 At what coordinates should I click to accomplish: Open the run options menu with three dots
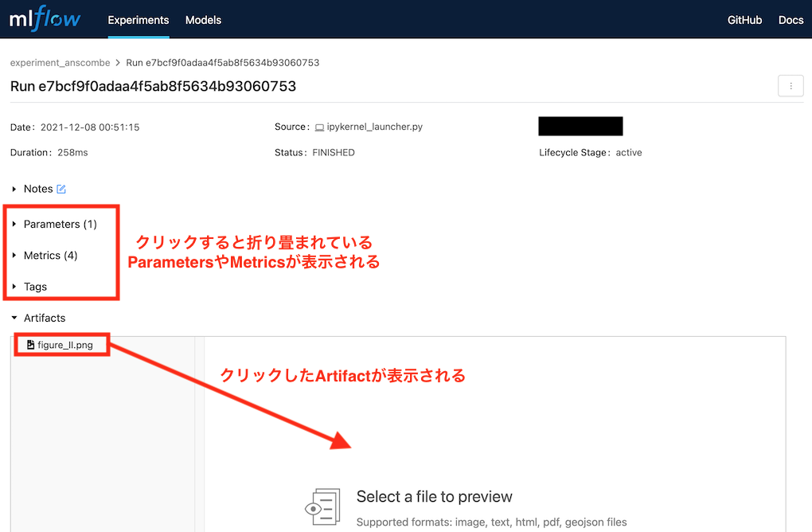(790, 85)
